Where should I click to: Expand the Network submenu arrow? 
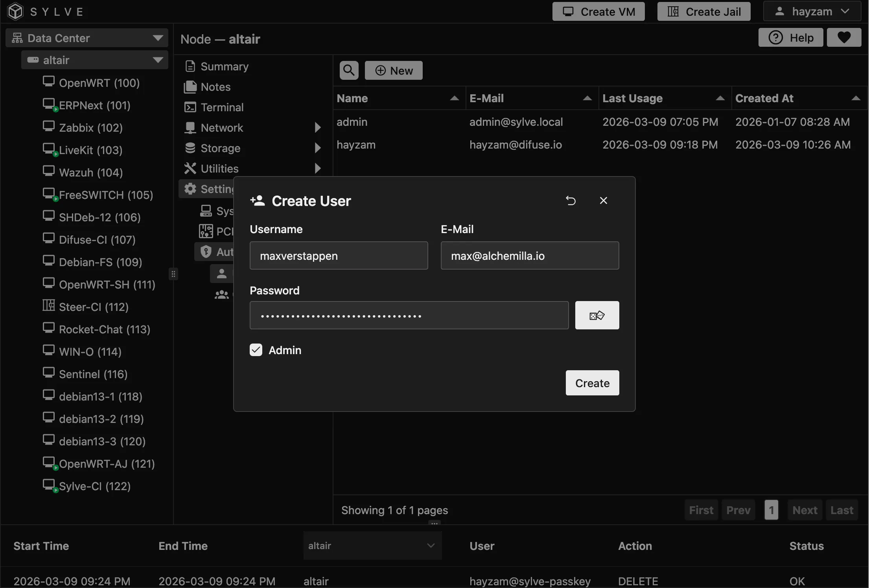(318, 127)
